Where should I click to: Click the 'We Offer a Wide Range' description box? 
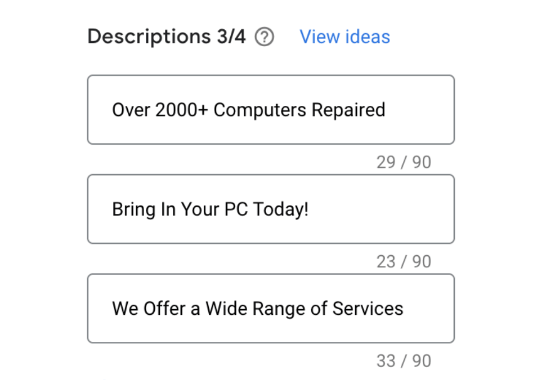click(x=270, y=309)
